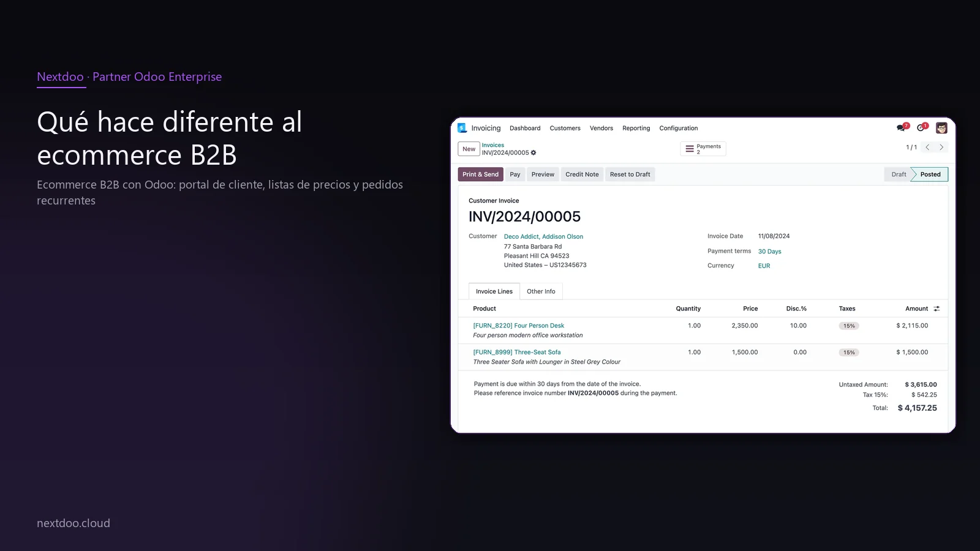Click price 2,350.00 cell
This screenshot has width=980, height=551.
[744, 326]
